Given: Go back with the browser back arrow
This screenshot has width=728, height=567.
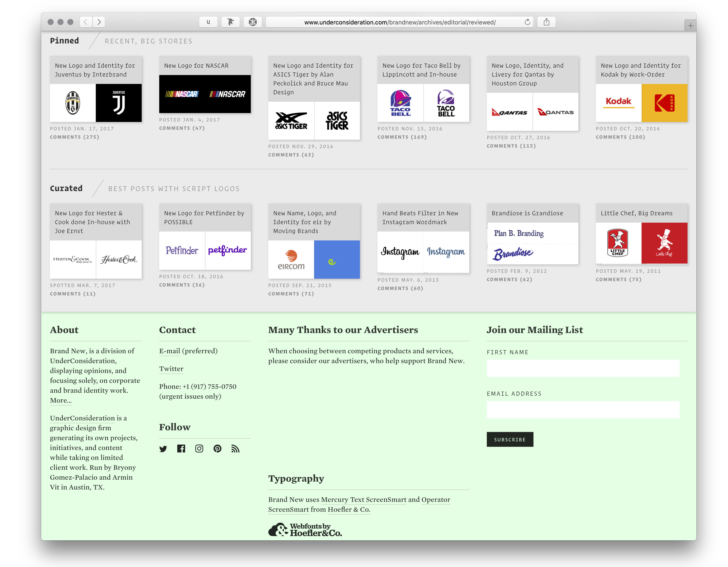Looking at the screenshot, I should (86, 22).
